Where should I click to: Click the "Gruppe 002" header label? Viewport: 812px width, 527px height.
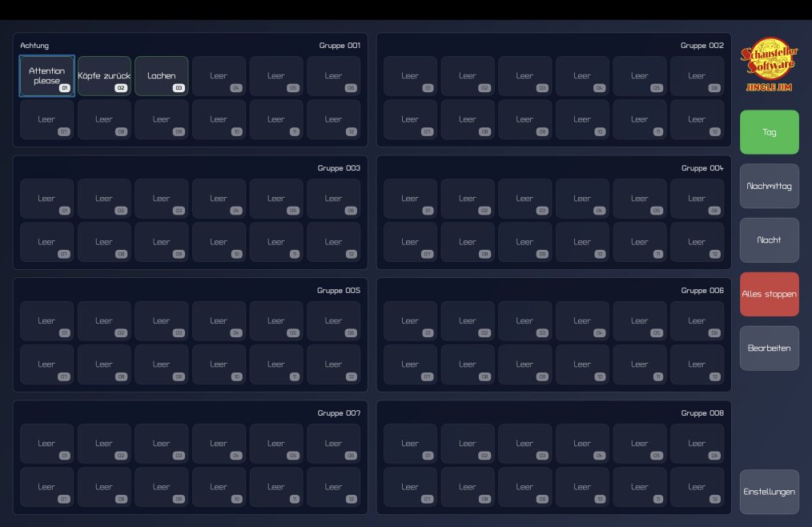[702, 46]
